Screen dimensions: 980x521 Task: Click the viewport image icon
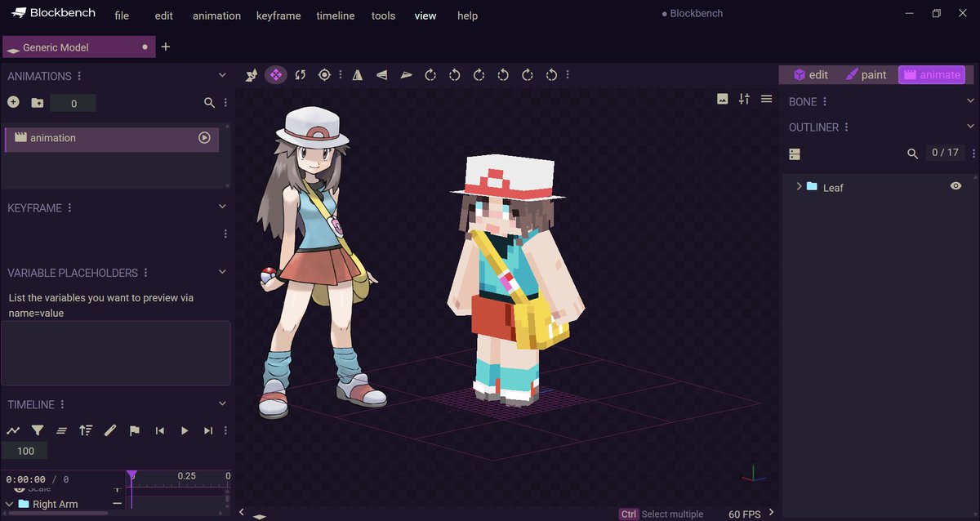pyautogui.click(x=722, y=99)
